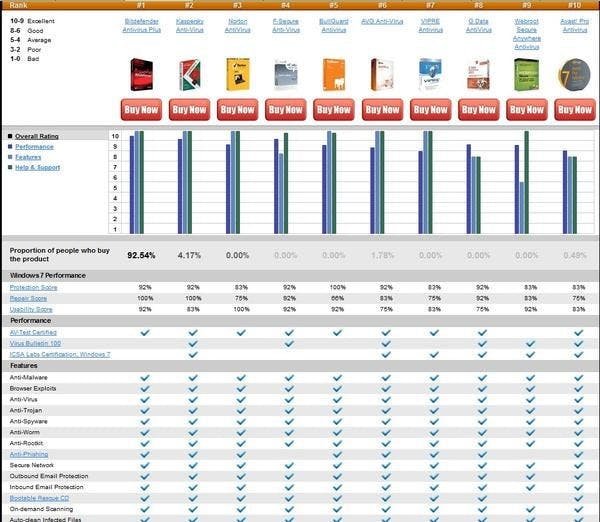Click the green square beside Help & Support

coord(10,167)
